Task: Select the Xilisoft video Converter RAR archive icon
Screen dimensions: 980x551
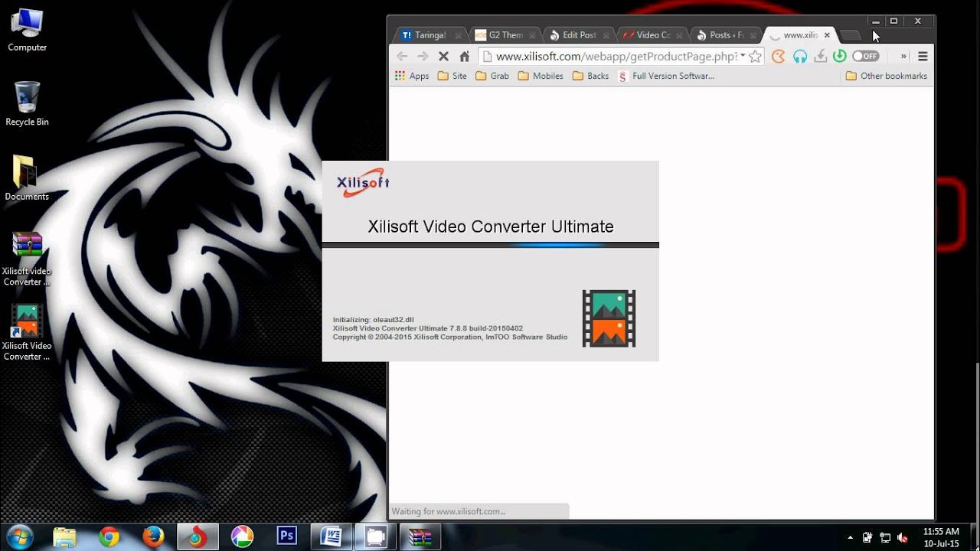Action: [x=27, y=259]
